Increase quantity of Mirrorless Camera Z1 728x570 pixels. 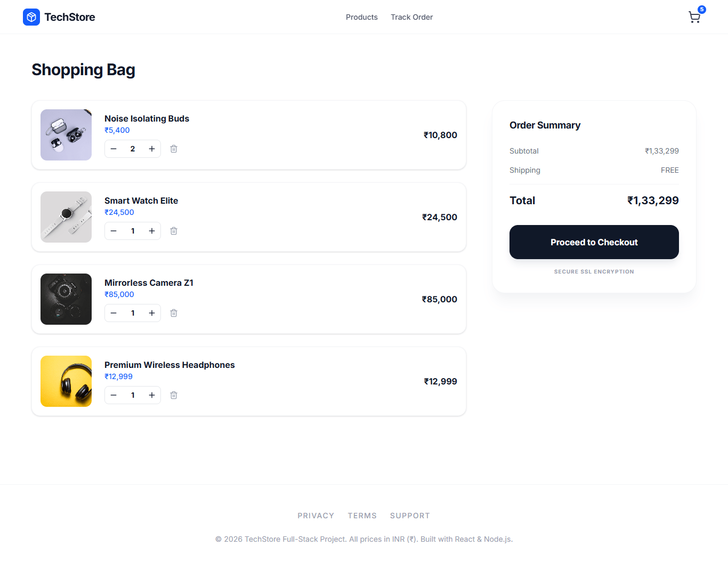point(152,313)
